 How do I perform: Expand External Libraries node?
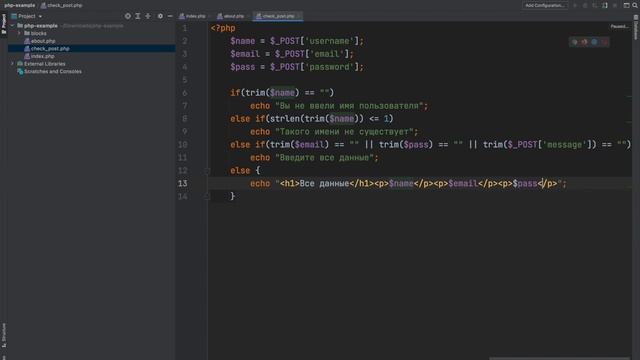click(12, 64)
